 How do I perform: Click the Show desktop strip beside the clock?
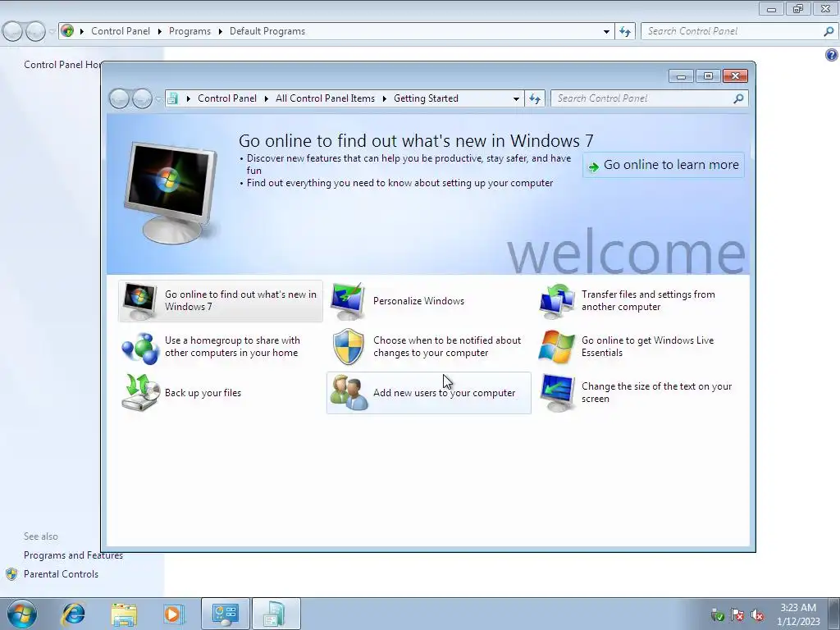836,614
